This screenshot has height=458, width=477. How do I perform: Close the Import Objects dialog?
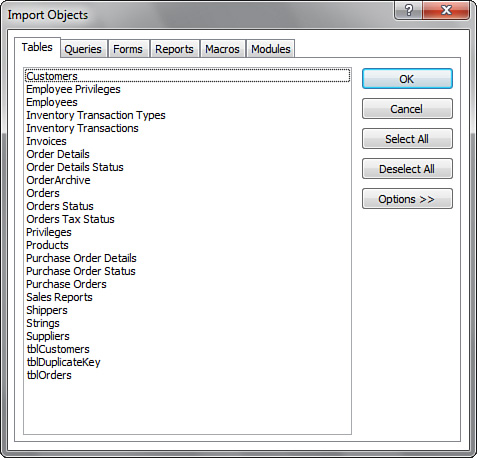pyautogui.click(x=446, y=10)
